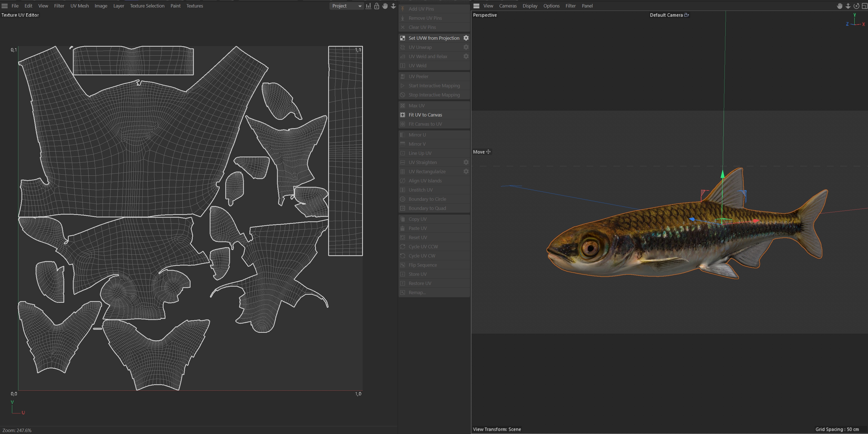This screenshot has width=868, height=434.
Task: Click Fit UV to Canvas
Action: click(x=425, y=115)
